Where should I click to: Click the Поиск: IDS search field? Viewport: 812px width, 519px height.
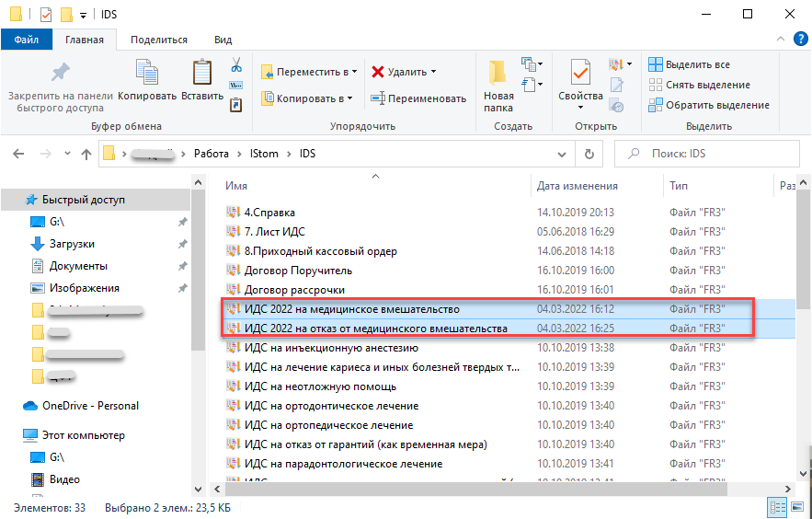[708, 154]
